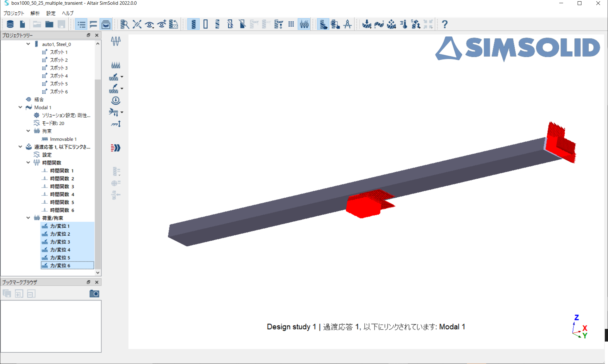Image resolution: width=608 pixels, height=364 pixels.
Task: Toggle the project tree list view button
Action: (x=81, y=24)
